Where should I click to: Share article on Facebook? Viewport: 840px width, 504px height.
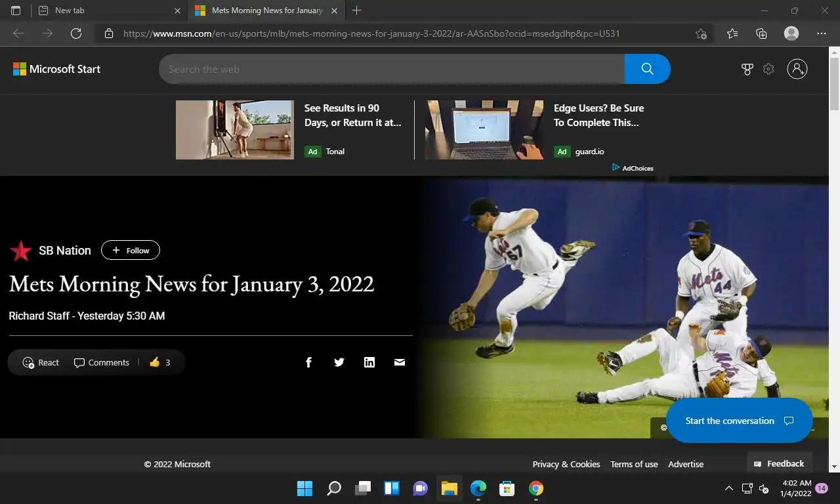pyautogui.click(x=308, y=362)
